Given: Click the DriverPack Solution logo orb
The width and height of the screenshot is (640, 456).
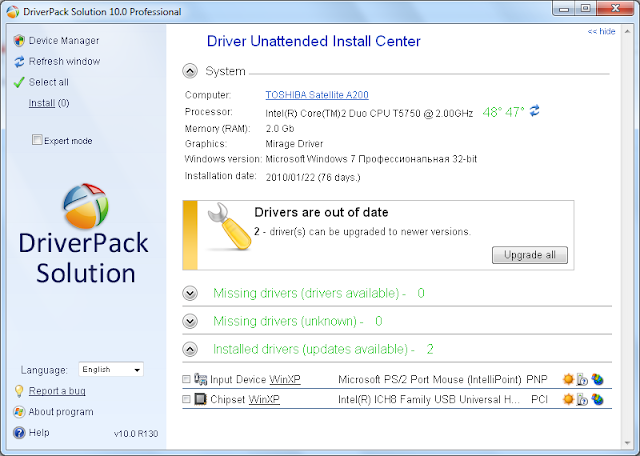Looking at the screenshot, I should (85, 206).
